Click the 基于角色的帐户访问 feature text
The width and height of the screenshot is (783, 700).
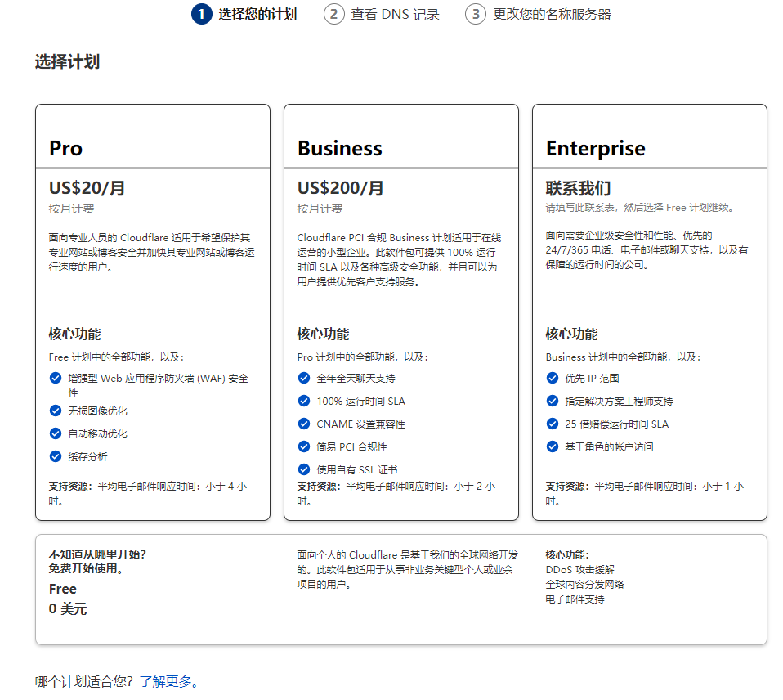click(609, 446)
